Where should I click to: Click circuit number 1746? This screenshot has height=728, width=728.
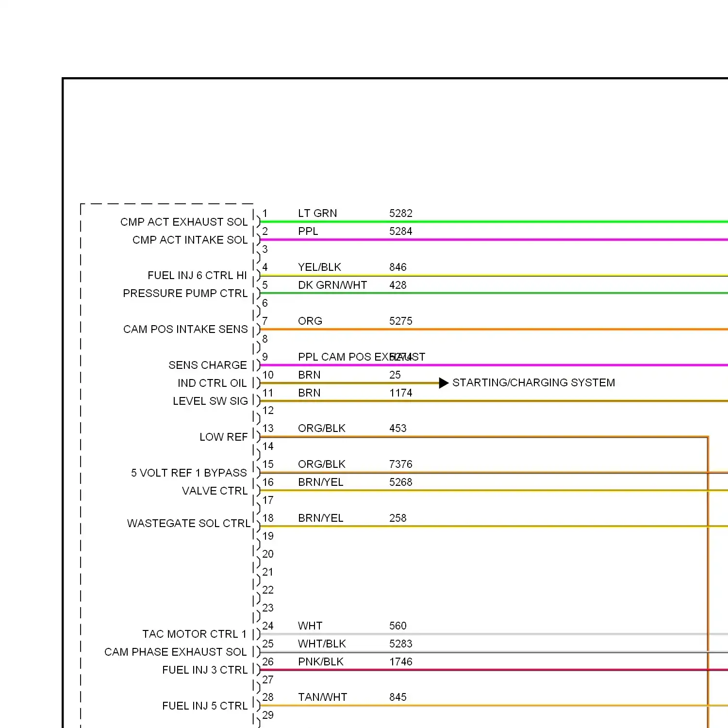(401, 662)
